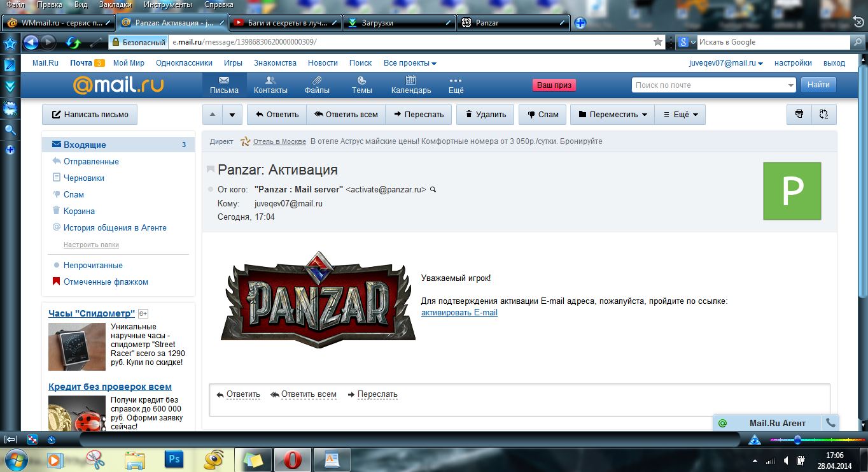This screenshot has height=472, width=868.
Task: Click the browser forward arrow
Action: coord(48,43)
